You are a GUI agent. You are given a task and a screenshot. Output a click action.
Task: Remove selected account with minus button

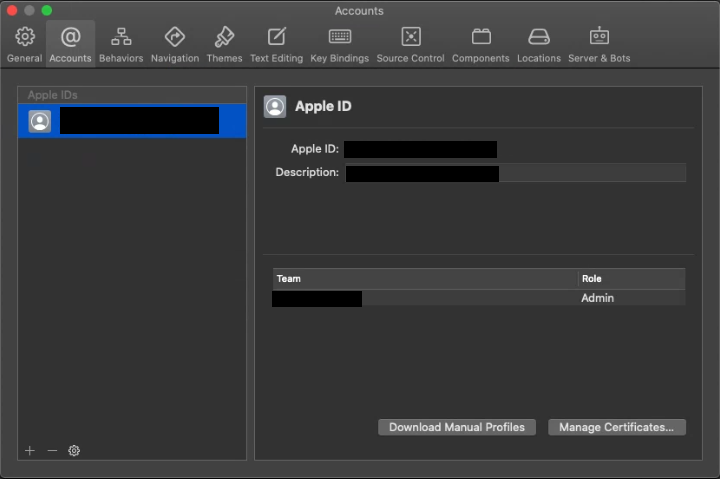(x=52, y=451)
